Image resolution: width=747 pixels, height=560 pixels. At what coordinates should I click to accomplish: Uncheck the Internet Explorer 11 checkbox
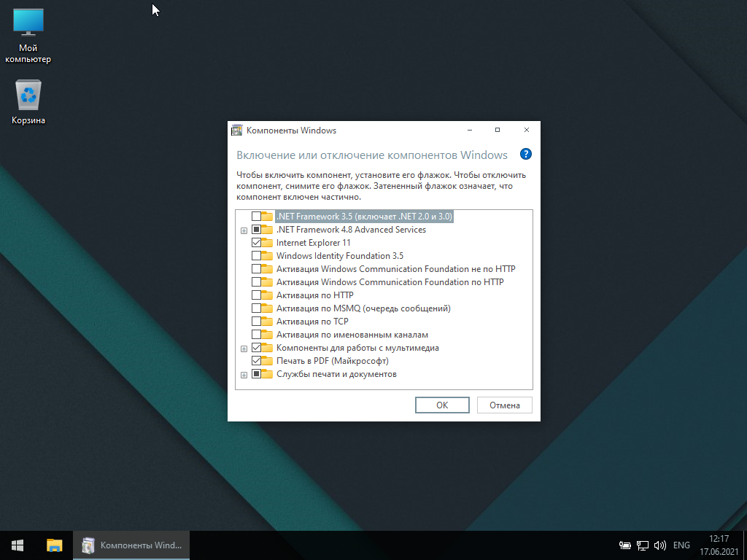point(256,243)
